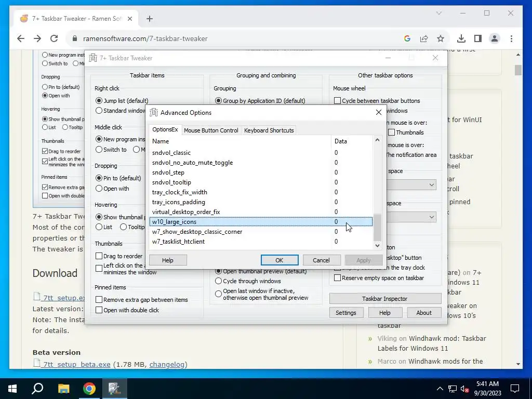
Task: Click the Name column header
Action: [240, 141]
